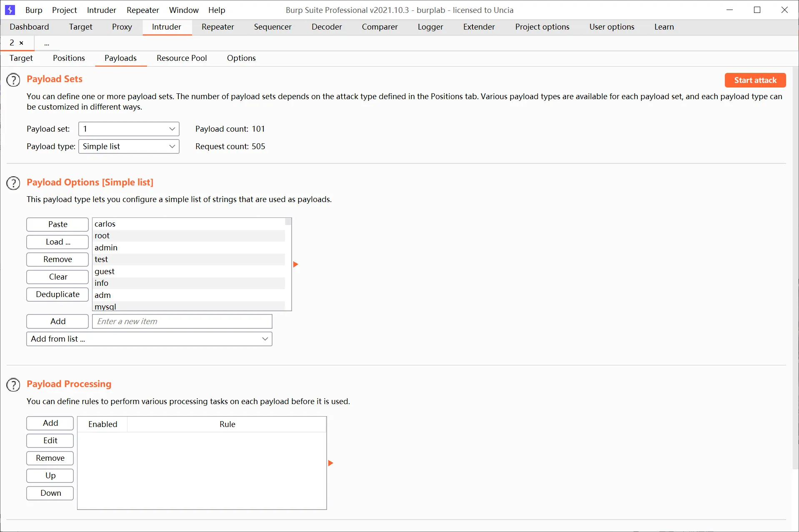Open the Burp menu
The height and width of the screenshot is (532, 799).
point(34,10)
